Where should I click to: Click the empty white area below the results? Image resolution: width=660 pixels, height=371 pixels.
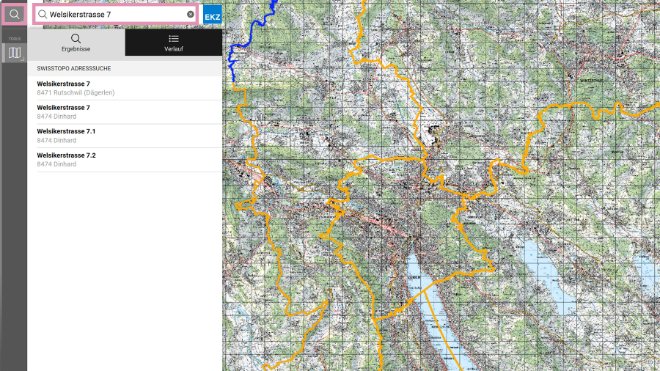[125, 270]
